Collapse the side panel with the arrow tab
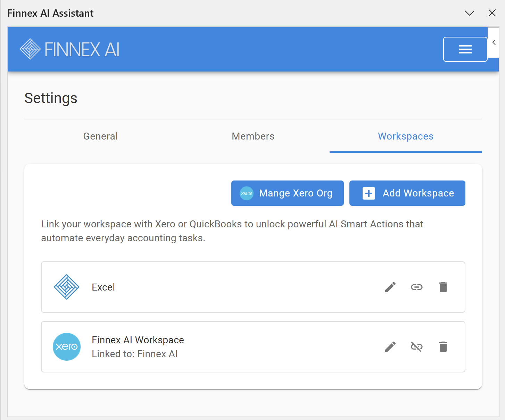 tap(494, 43)
